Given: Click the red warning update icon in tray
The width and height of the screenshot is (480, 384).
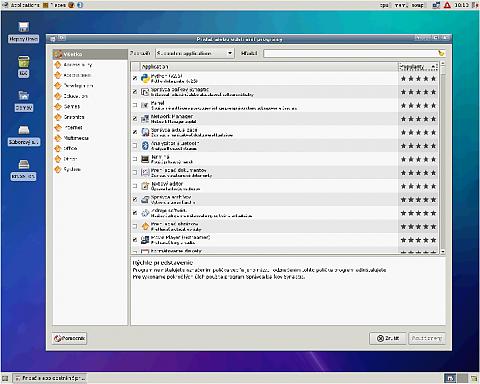Looking at the screenshot, I should [447, 5].
